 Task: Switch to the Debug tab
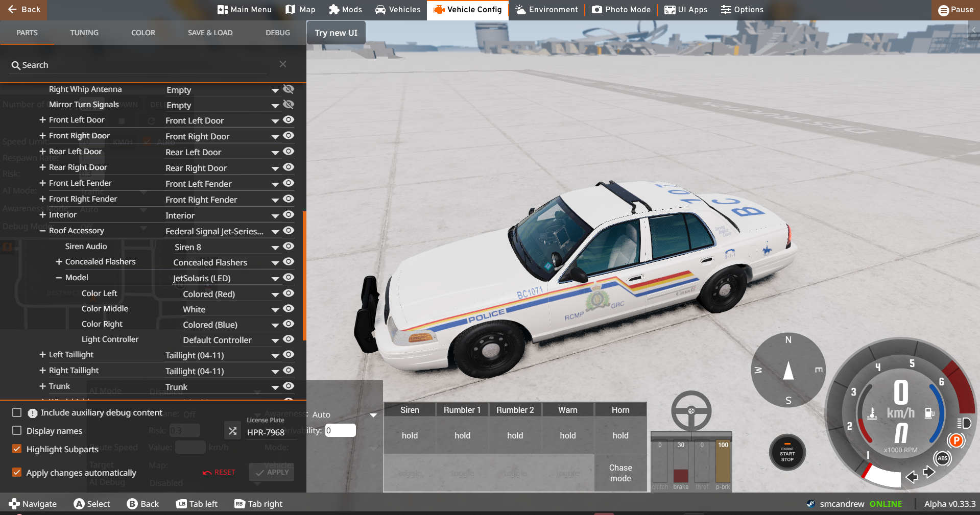[x=278, y=33]
